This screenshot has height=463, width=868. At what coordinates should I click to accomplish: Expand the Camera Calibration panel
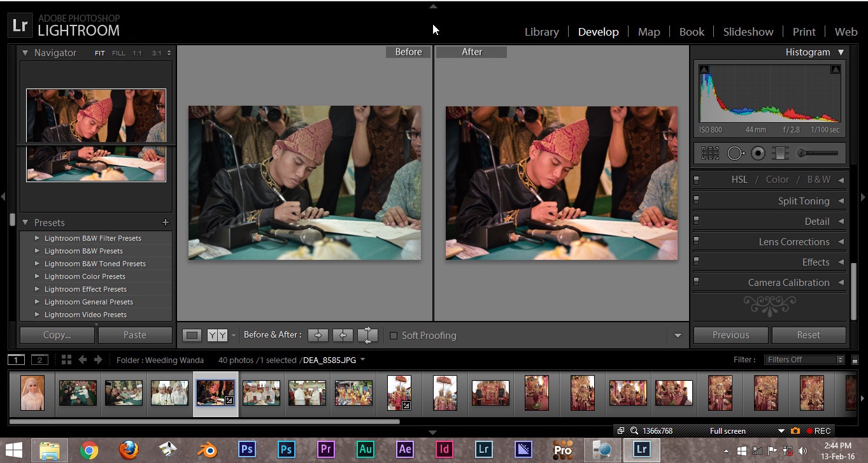tap(841, 282)
